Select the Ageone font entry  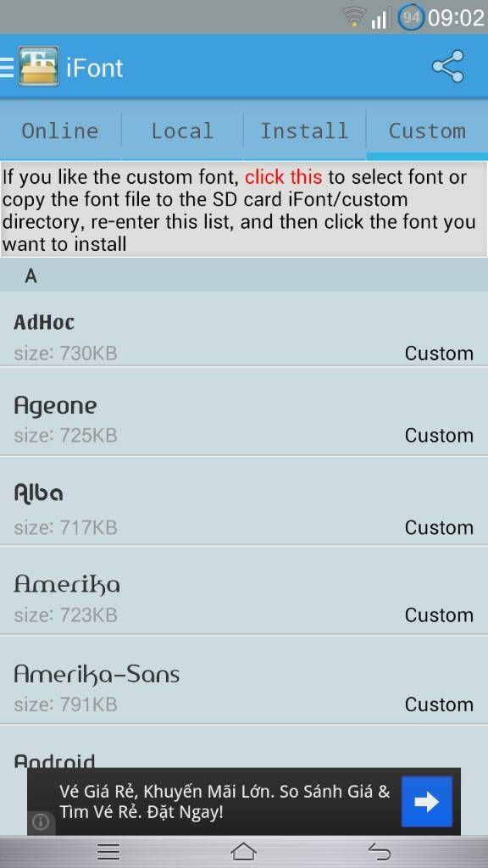tap(244, 411)
